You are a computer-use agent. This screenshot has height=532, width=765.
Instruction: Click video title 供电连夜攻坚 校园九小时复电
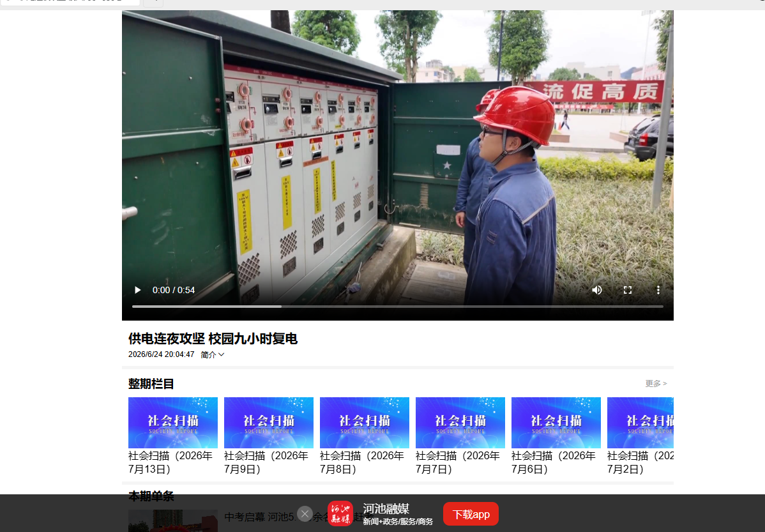(x=213, y=338)
